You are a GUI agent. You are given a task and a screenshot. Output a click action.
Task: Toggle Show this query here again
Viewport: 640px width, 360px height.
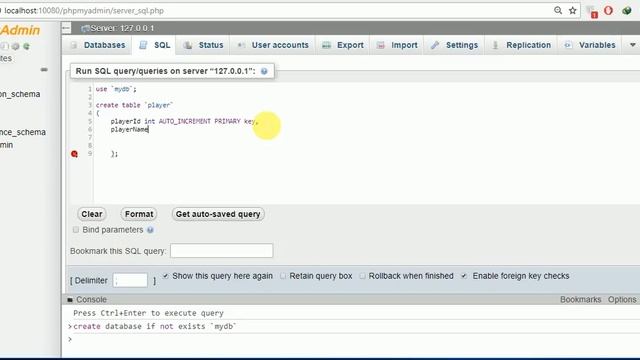pyautogui.click(x=165, y=276)
